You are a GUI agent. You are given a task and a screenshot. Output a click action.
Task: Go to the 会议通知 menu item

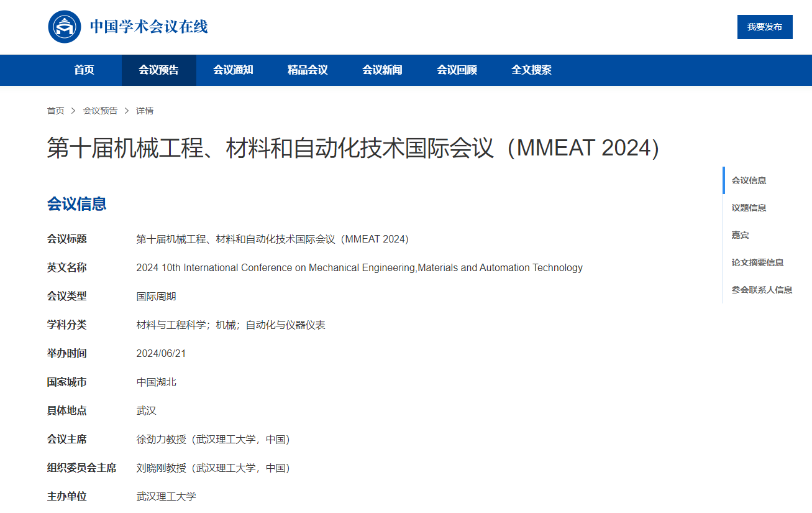[234, 70]
